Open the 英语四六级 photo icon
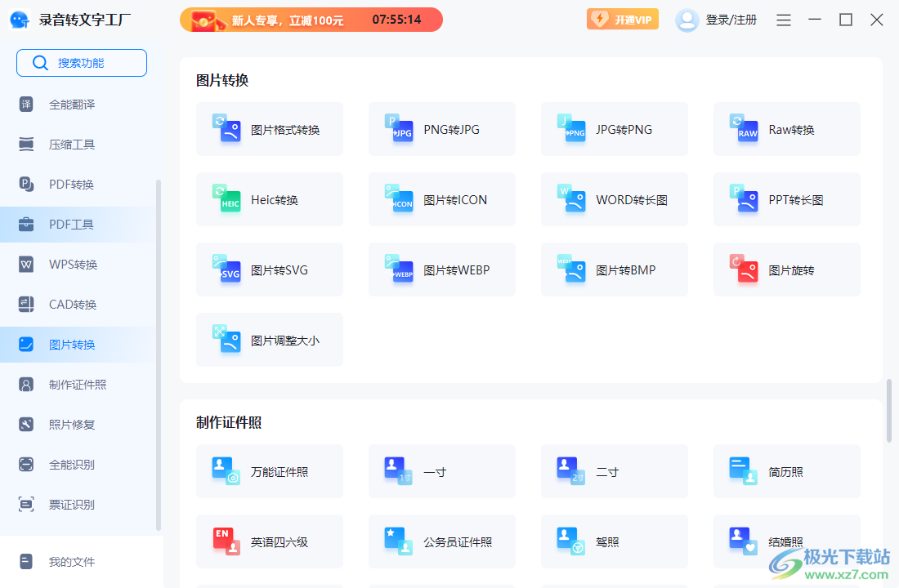The image size is (899, 588). coord(226,541)
